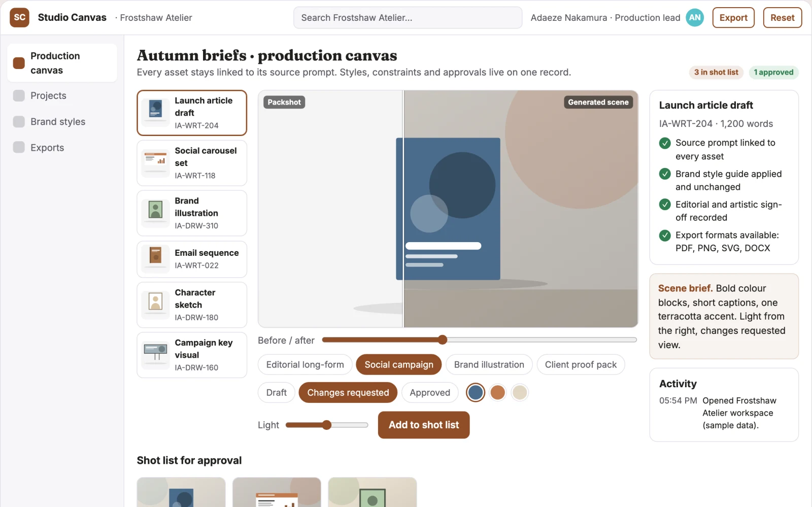Open the second shot list thumbnail with the orange-topped document
This screenshot has width=812, height=507.
point(277,492)
